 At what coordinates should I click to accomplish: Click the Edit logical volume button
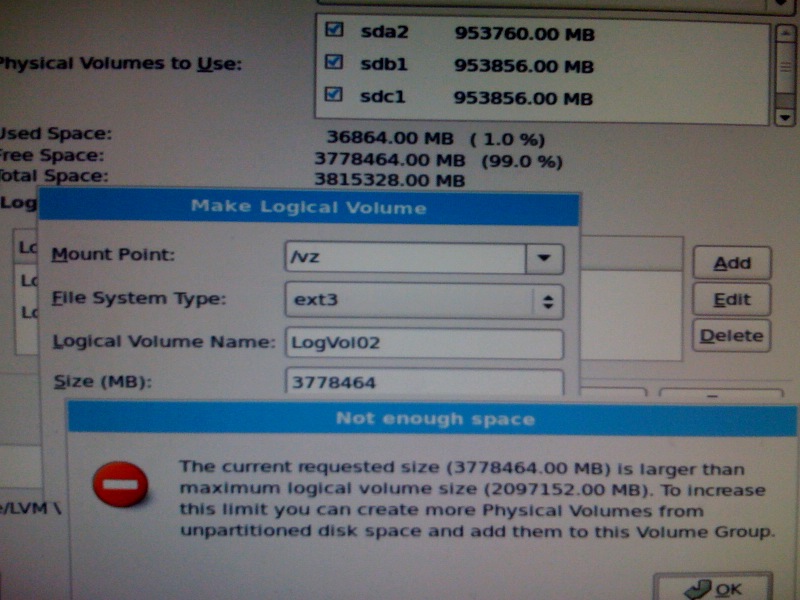coord(732,300)
